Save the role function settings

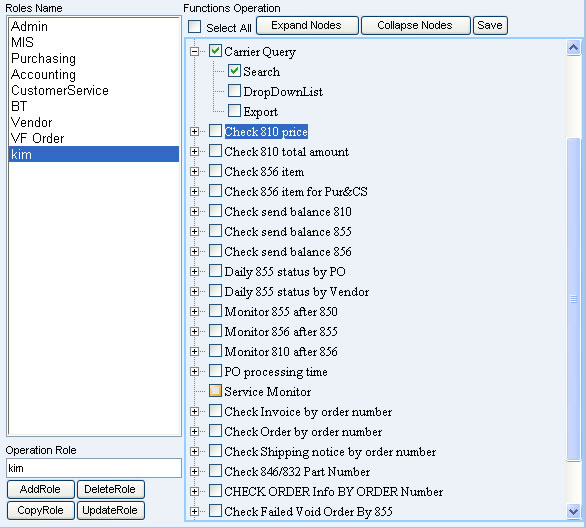490,25
